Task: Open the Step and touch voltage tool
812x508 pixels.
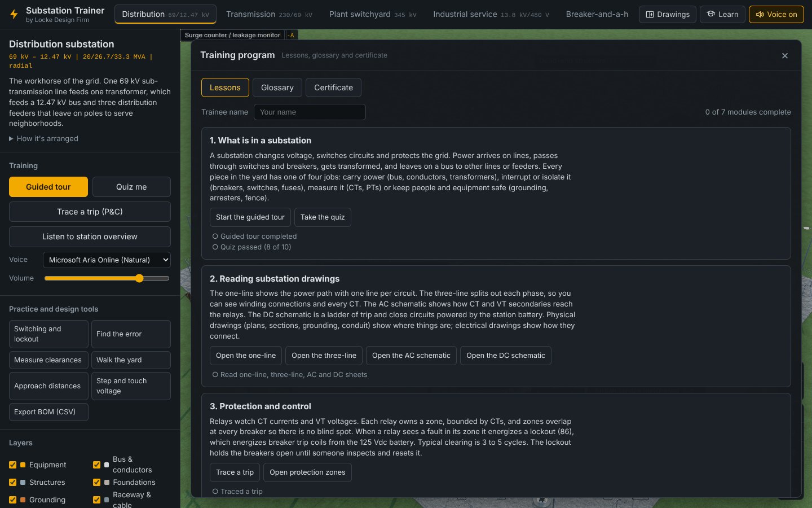Action: [x=131, y=386]
